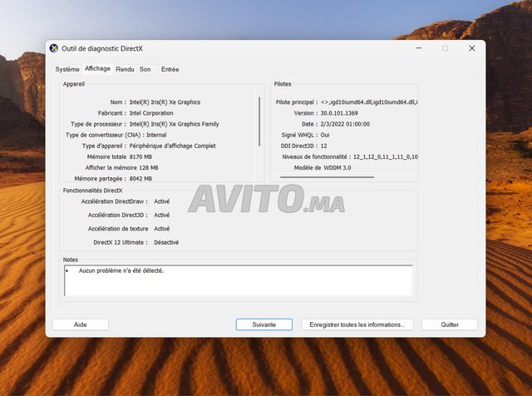
Task: Click the DirectX diagnostic tool title bar icon
Action: coord(54,48)
